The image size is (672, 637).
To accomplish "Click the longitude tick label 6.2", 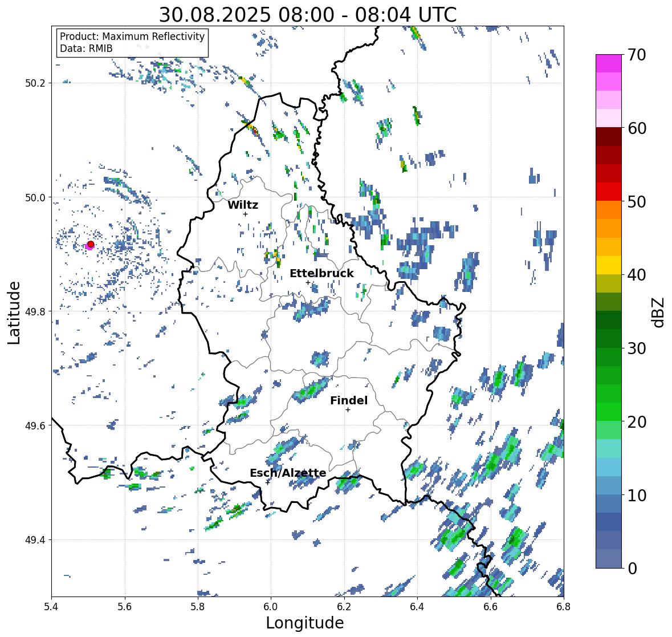I will (344, 607).
